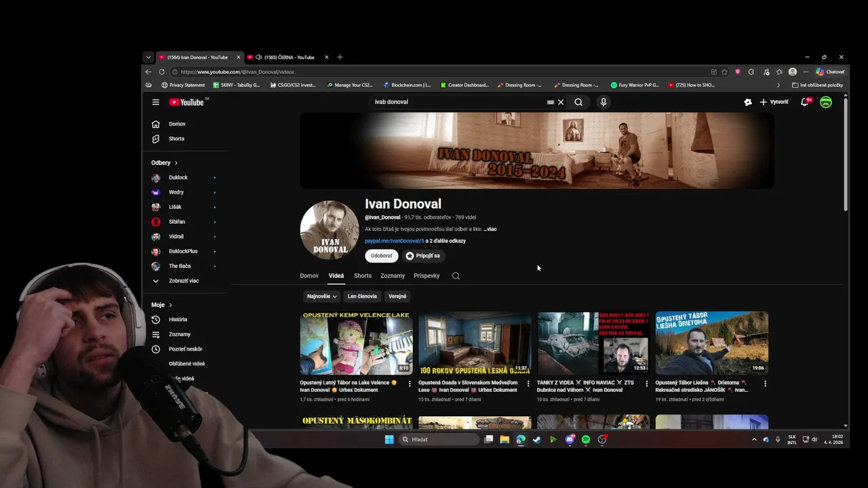The image size is (868, 488).
Task: Open the Privacy Statement bookmark
Action: pyautogui.click(x=183, y=85)
